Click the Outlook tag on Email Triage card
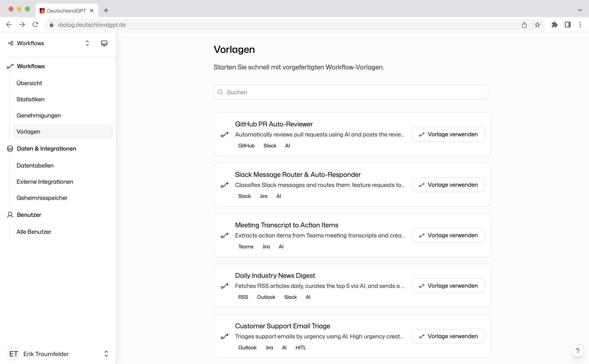 pyautogui.click(x=247, y=348)
